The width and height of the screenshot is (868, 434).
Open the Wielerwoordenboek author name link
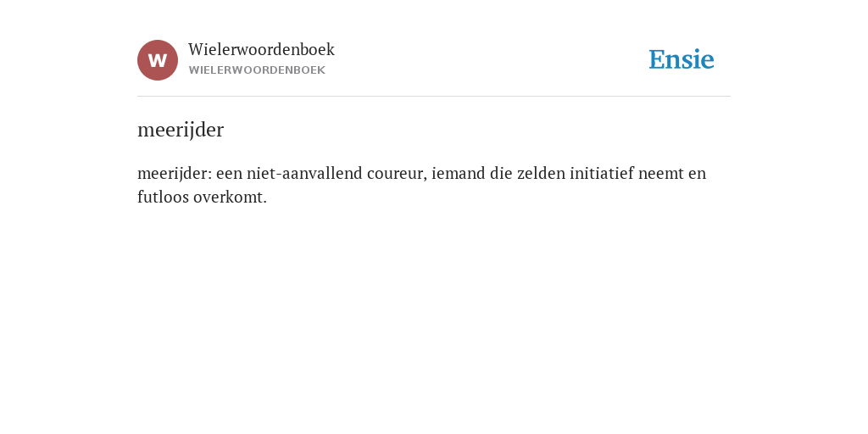(261, 49)
